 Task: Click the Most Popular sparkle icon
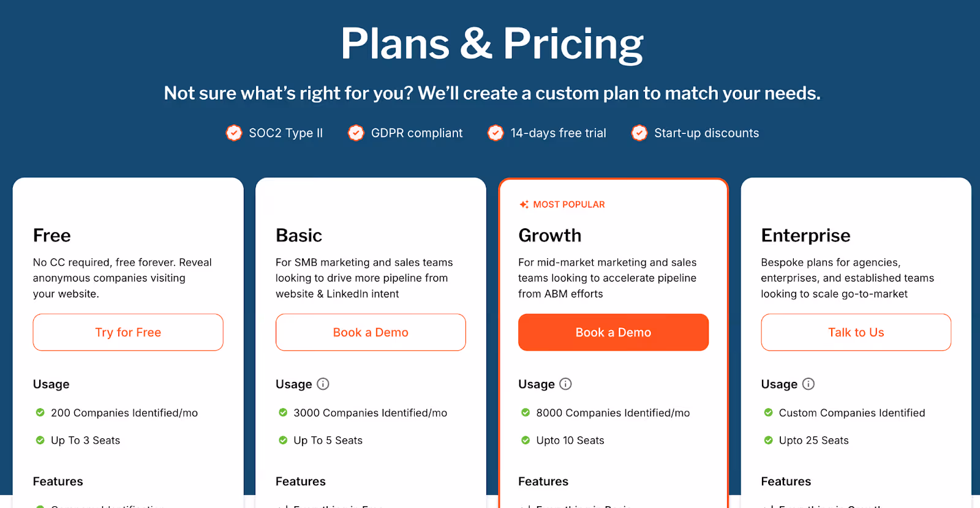tap(524, 204)
